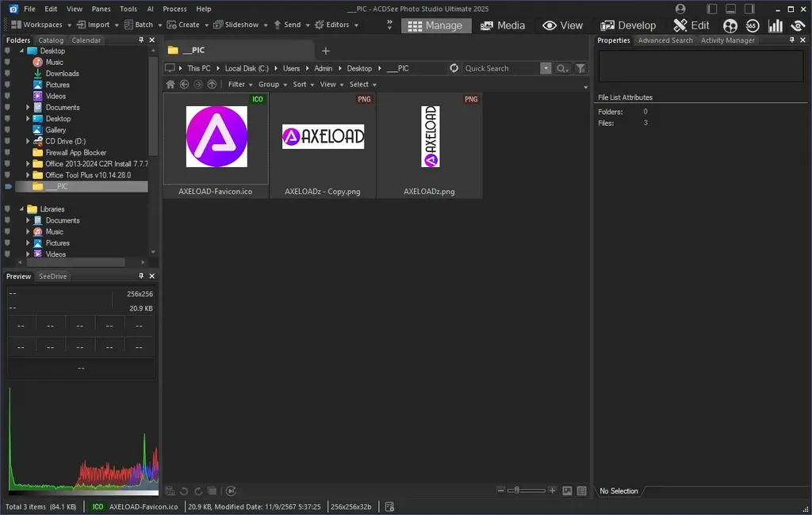812x515 pixels.
Task: Click the refresh icon by Quick Search
Action: click(454, 68)
